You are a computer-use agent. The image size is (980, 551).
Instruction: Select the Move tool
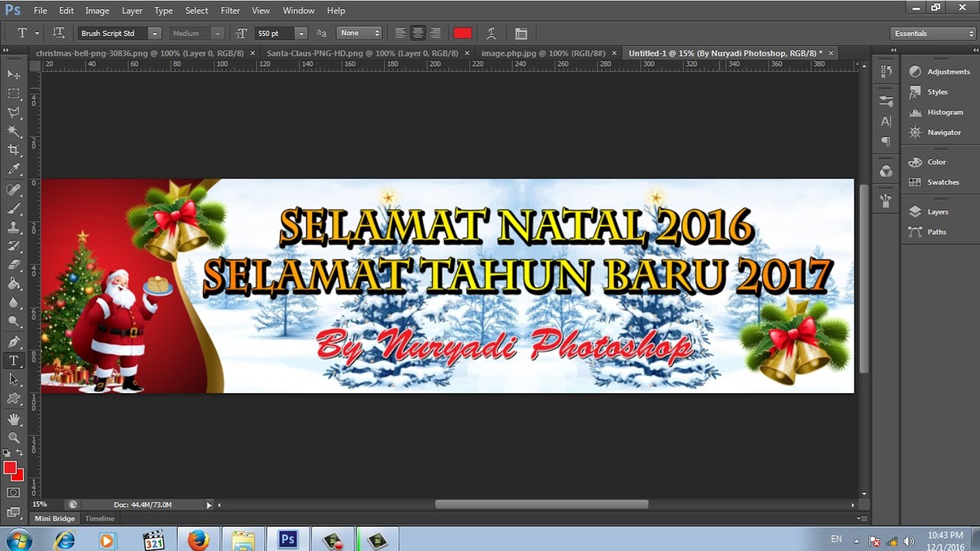click(x=14, y=74)
